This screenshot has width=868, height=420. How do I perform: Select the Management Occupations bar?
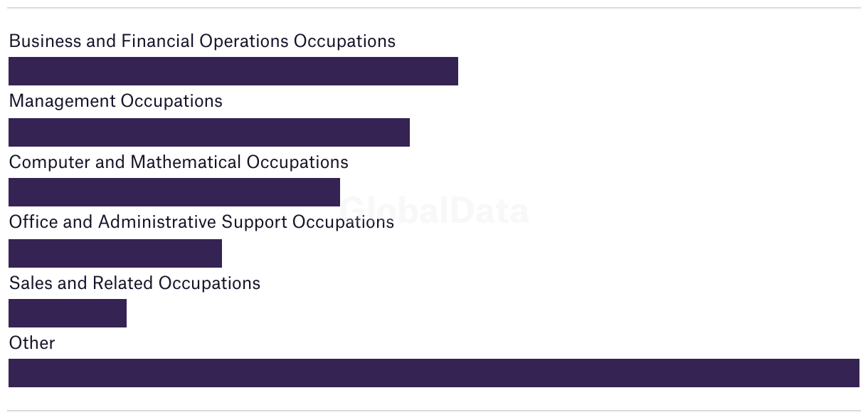pyautogui.click(x=209, y=132)
